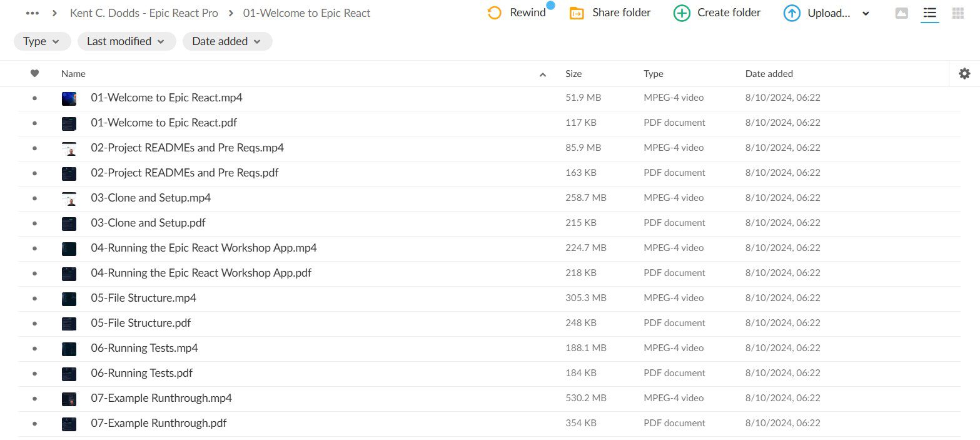
Task: Click the 305.3 MB size value
Action: 586,298
